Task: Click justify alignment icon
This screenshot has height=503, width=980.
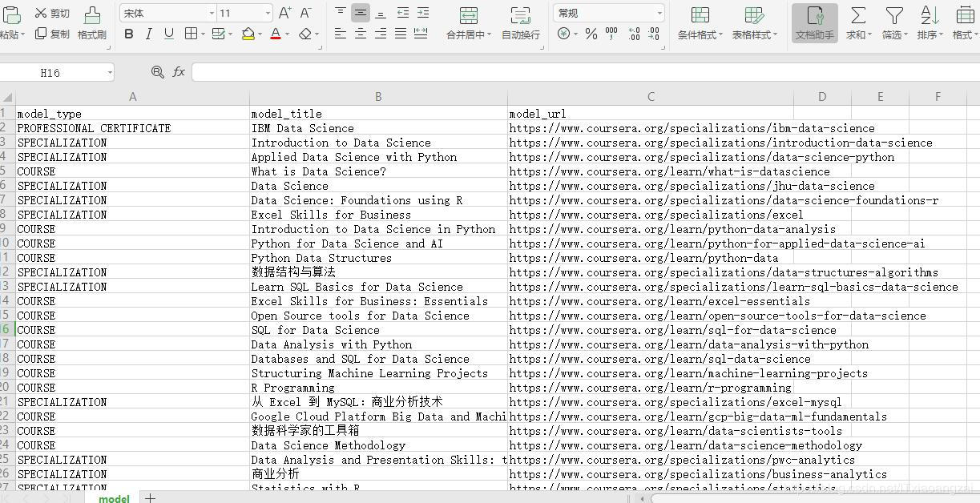Action: click(x=401, y=34)
